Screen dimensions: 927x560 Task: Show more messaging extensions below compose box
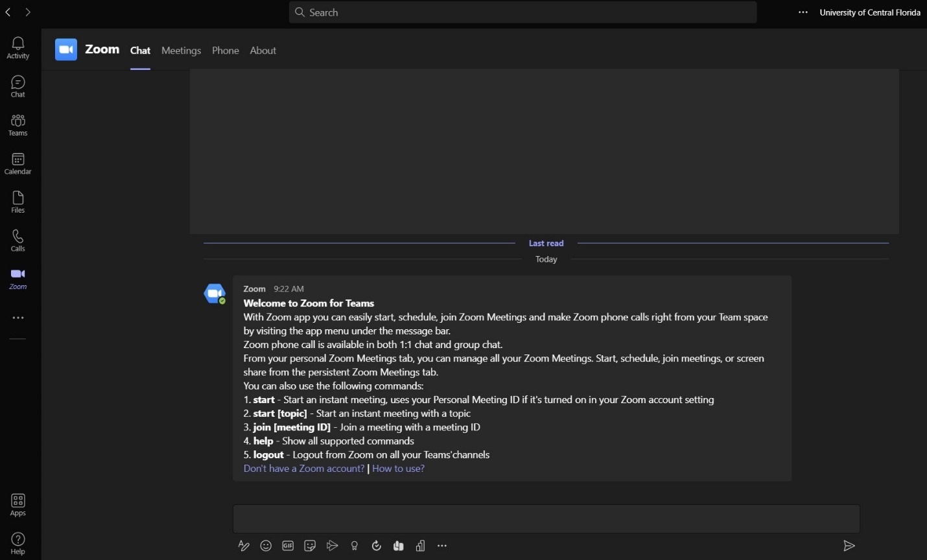click(x=442, y=546)
